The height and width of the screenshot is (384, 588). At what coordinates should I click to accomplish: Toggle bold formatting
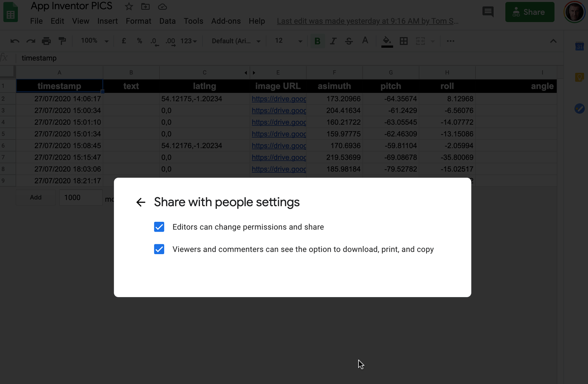(x=317, y=40)
